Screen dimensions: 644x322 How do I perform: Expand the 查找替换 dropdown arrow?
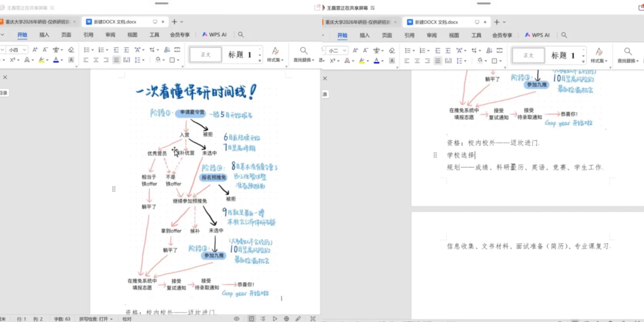pos(313,60)
